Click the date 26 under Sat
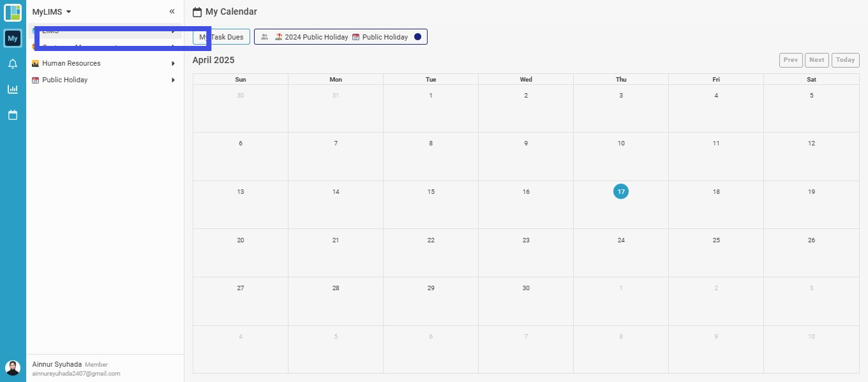This screenshot has width=868, height=382. 811,240
